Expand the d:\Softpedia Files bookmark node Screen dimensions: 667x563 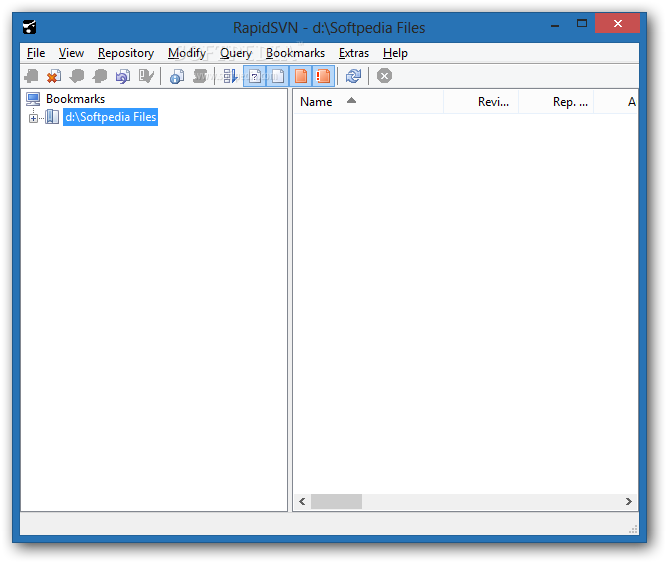click(x=33, y=118)
